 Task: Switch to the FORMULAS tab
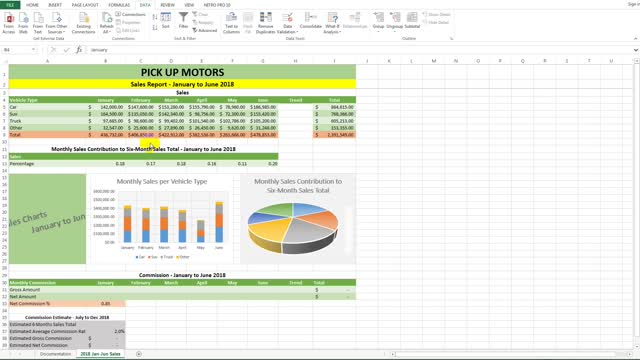click(x=119, y=5)
